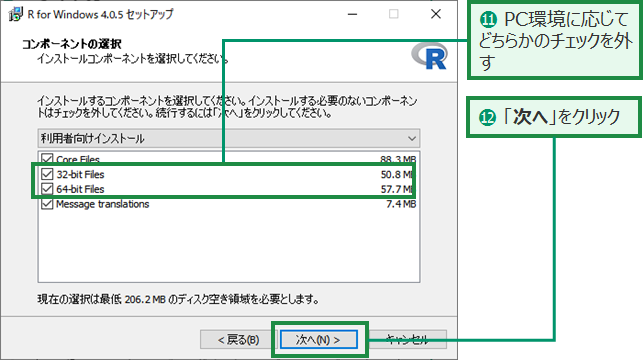Cancel setup with the キャンセル button
Screen dimensions: 644x360
[407, 339]
